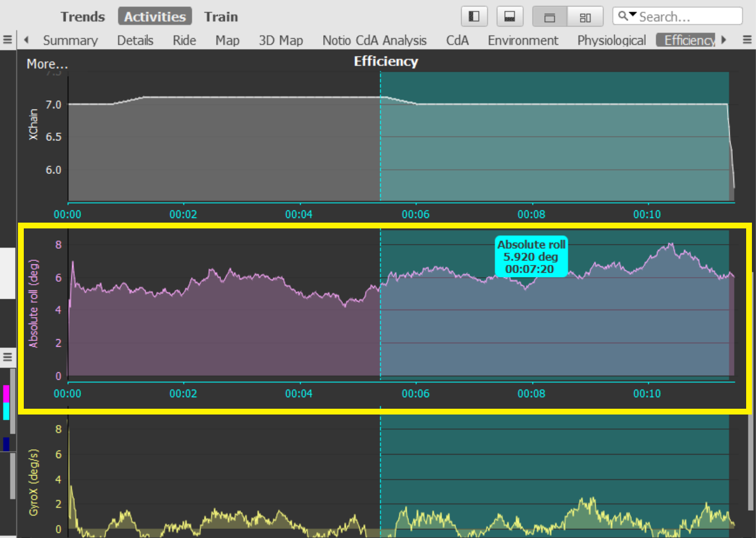756x538 pixels.
Task: Toggle the sidebar visibility icon
Action: (x=474, y=16)
